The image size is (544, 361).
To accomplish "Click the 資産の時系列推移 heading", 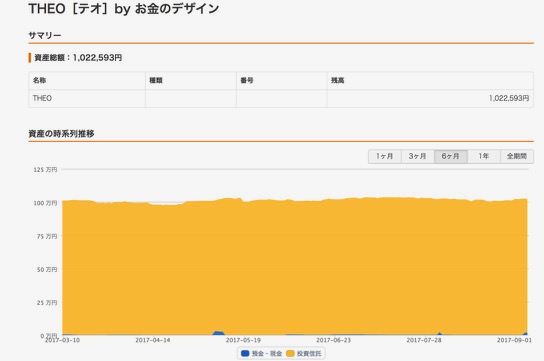I will (61, 134).
